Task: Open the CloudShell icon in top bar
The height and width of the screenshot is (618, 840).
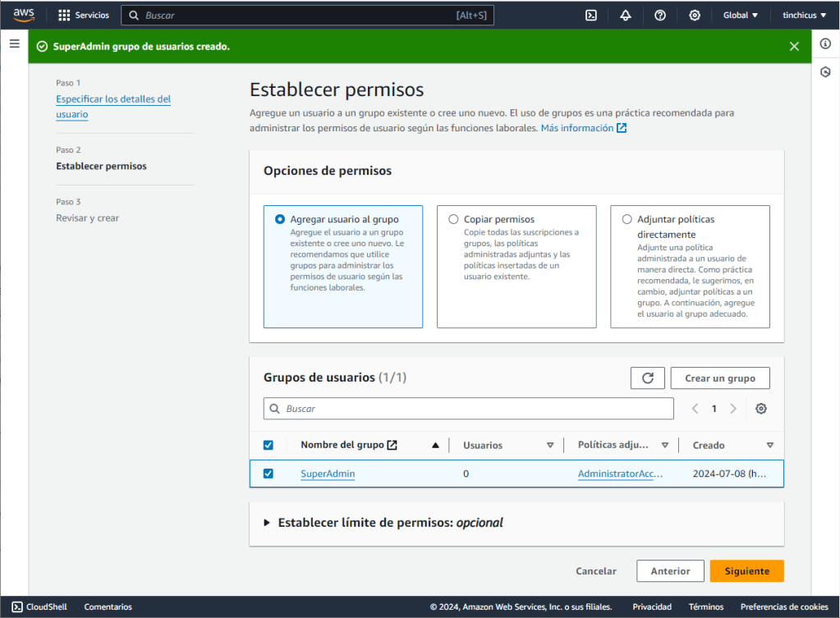Action: point(590,15)
